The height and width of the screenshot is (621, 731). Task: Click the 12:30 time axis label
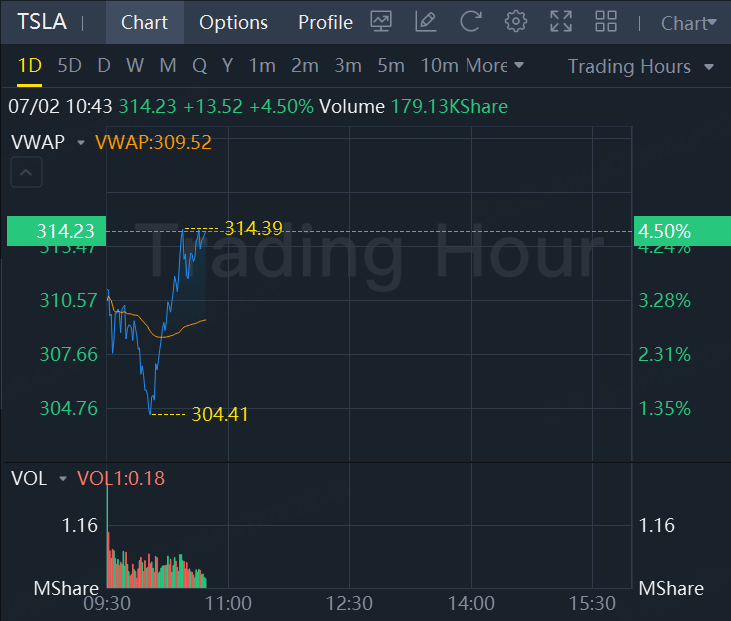349,603
